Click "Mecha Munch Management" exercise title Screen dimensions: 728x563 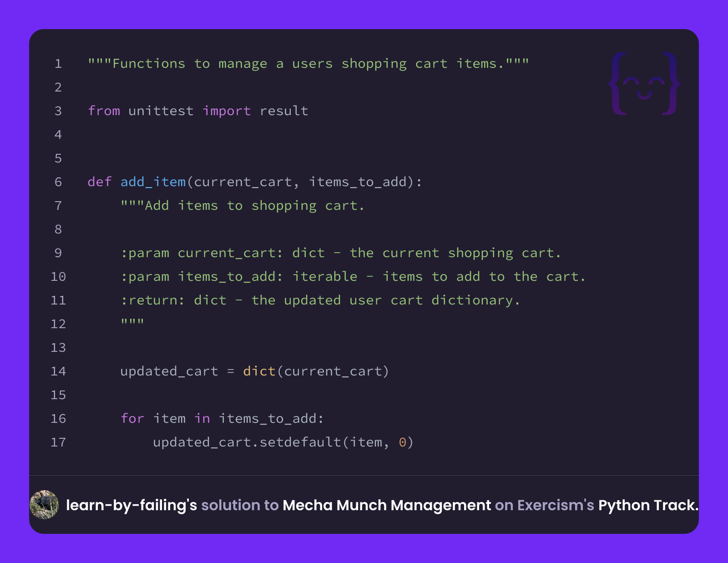[387, 505]
